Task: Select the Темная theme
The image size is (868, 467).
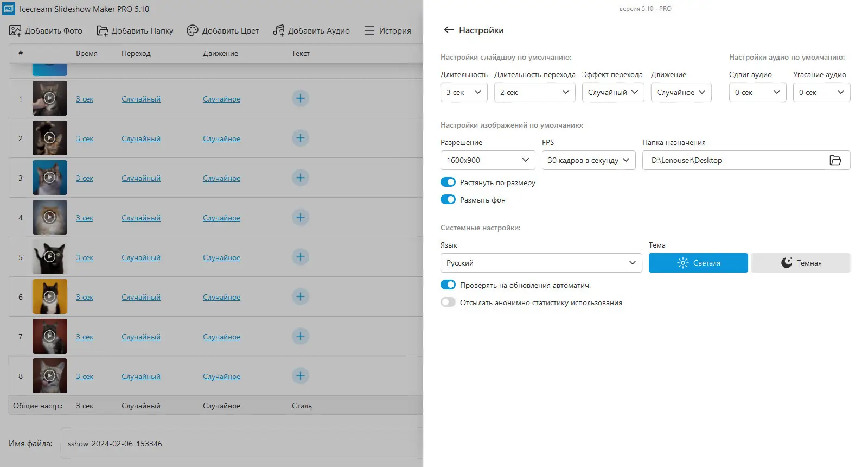Action: pyautogui.click(x=801, y=263)
